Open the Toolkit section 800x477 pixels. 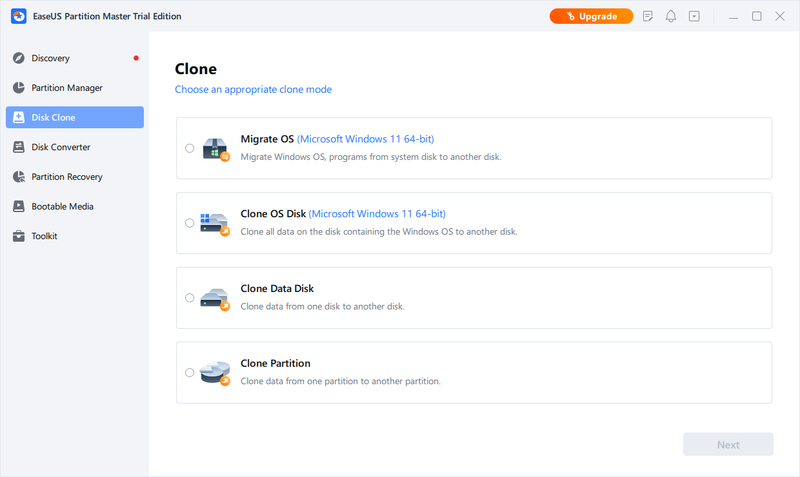tap(74, 236)
